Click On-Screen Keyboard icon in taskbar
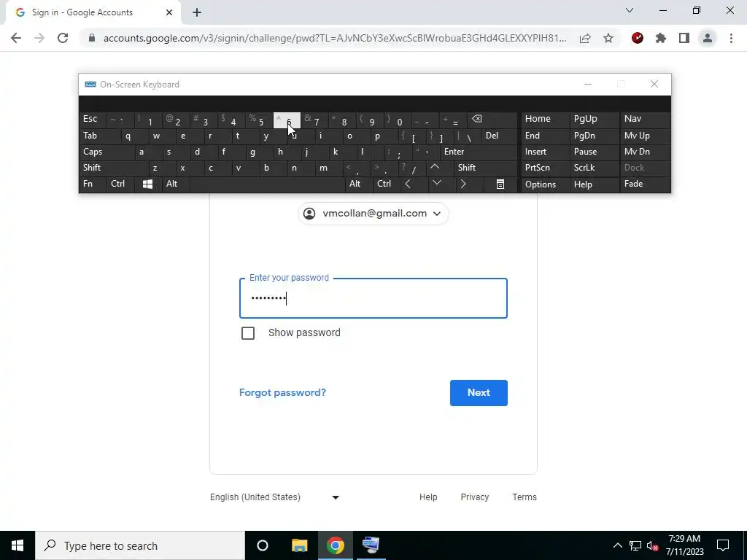The image size is (747, 560). coord(371,545)
